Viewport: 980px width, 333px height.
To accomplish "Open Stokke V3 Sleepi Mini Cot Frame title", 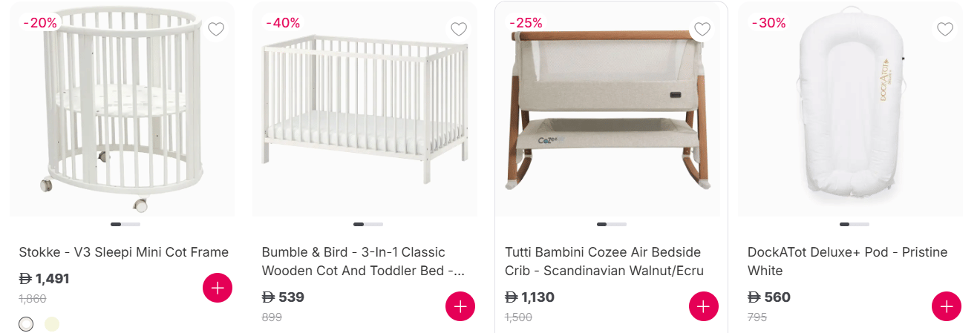I will 124,252.
